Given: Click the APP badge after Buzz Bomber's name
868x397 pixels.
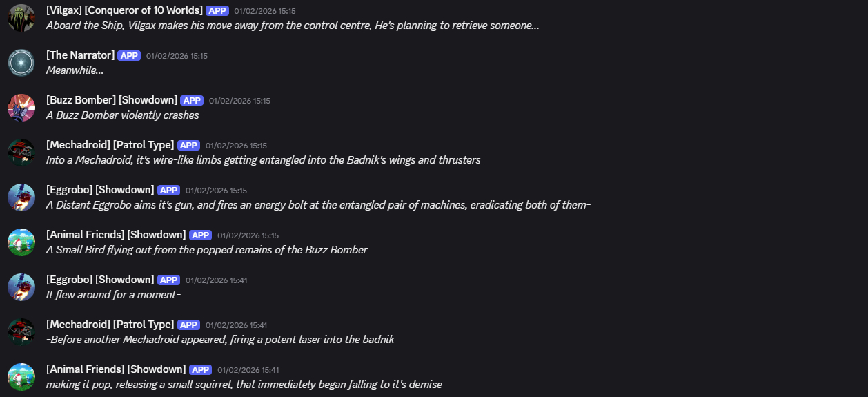Looking at the screenshot, I should click(192, 100).
